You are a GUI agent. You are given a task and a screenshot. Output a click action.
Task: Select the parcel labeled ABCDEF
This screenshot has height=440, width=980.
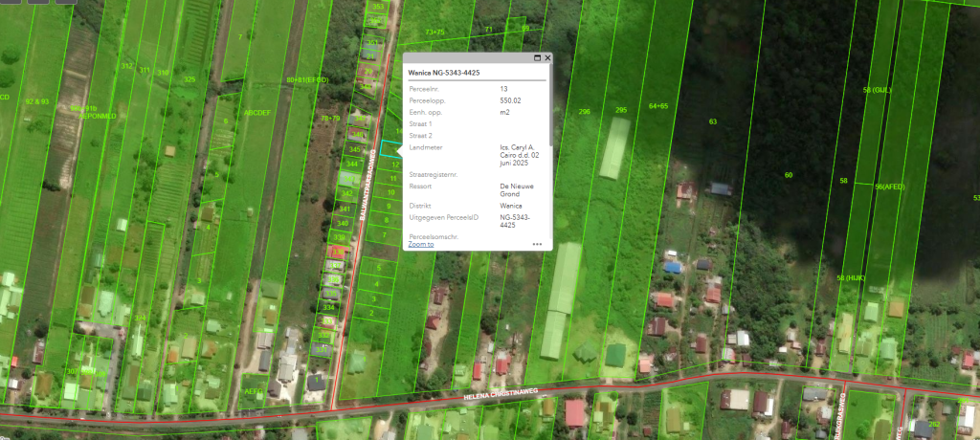(x=256, y=113)
